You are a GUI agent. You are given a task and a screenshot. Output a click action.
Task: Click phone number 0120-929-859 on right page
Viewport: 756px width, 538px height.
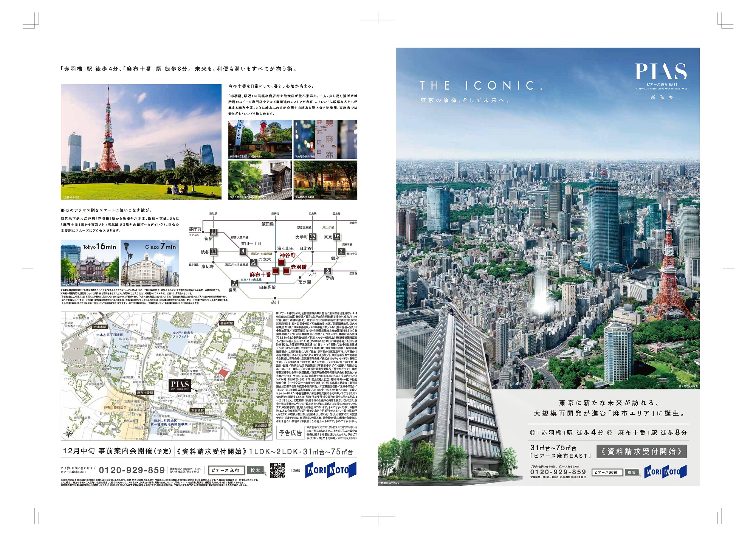(x=558, y=472)
